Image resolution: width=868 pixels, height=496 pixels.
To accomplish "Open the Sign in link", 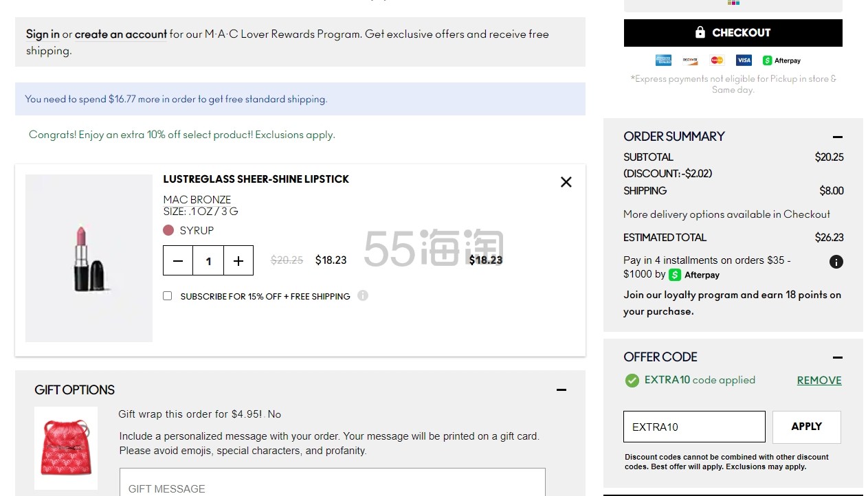I will pos(43,34).
